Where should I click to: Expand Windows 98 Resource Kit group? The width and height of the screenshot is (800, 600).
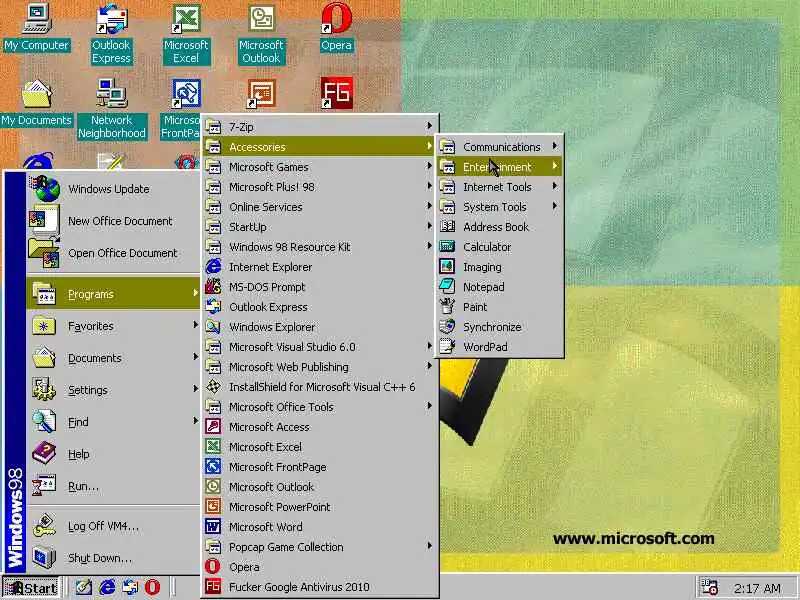(319, 246)
